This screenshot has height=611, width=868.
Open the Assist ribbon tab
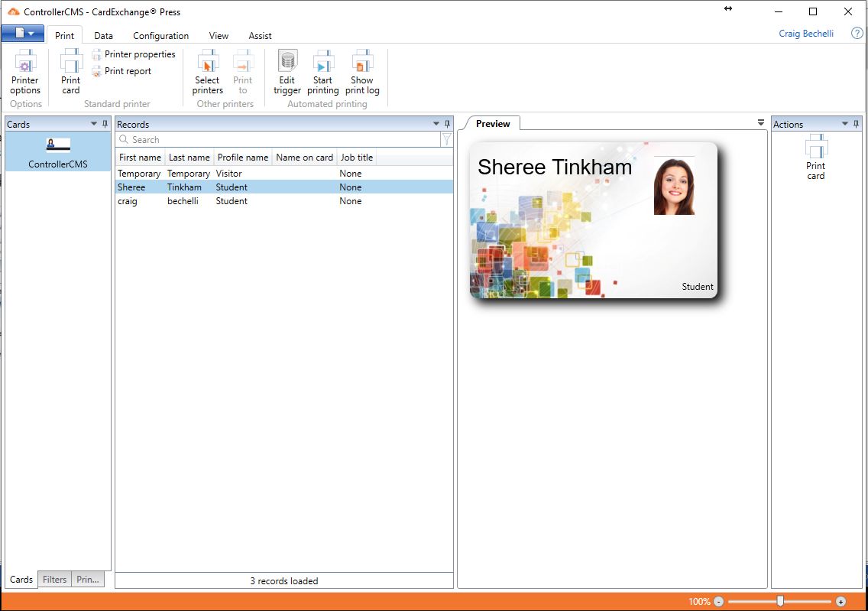[x=261, y=35]
